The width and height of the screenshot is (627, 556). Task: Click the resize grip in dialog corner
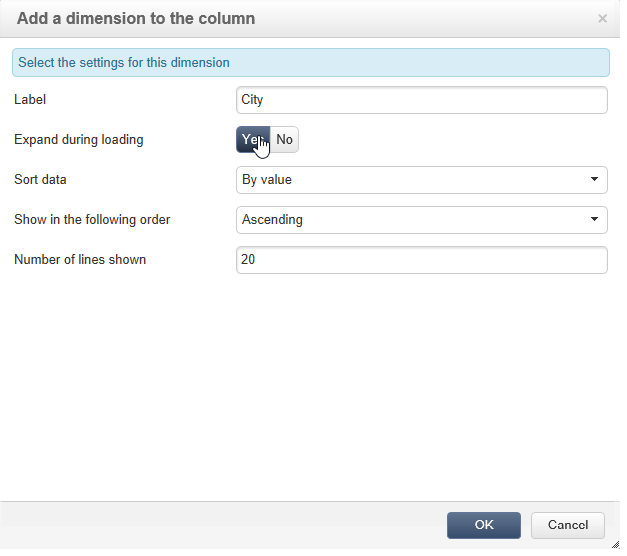click(615, 544)
